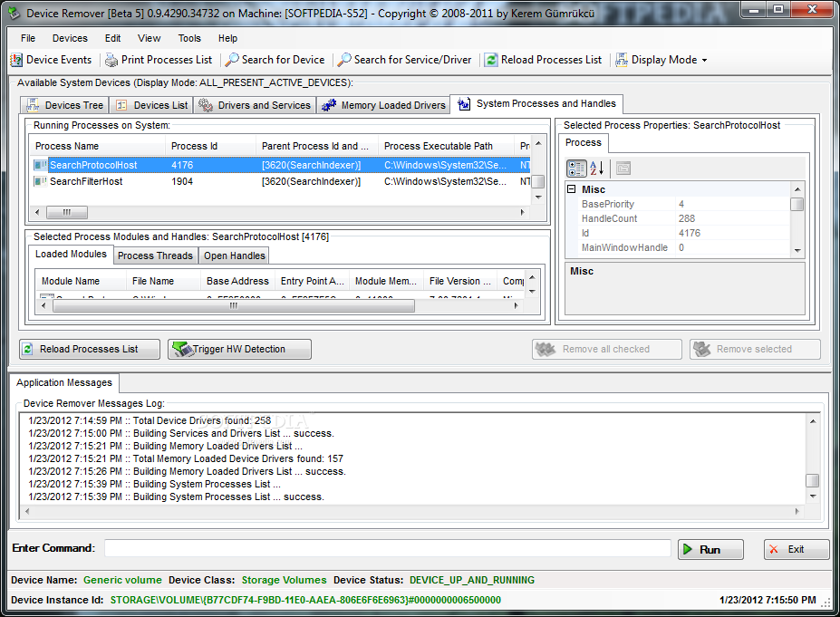The width and height of the screenshot is (840, 617).
Task: Open the Process properties tab
Action: coord(584,142)
